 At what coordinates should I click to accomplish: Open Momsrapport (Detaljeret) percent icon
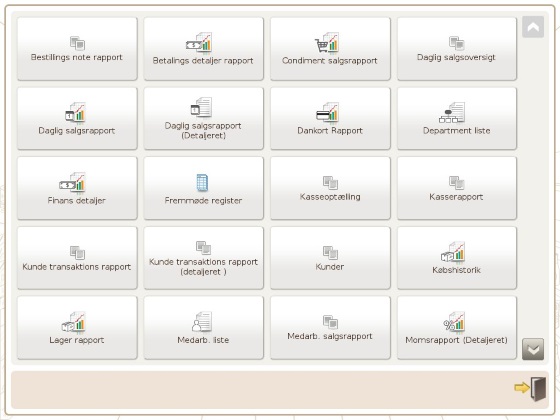(x=454, y=321)
